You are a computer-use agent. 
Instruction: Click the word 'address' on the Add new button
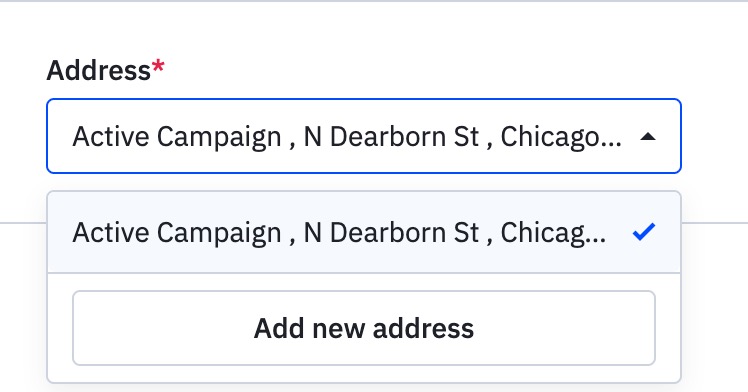(423, 328)
